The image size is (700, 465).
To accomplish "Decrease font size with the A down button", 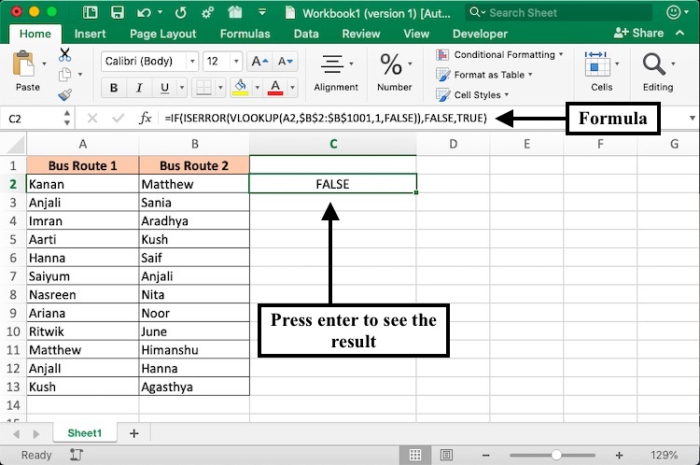I will tap(285, 61).
